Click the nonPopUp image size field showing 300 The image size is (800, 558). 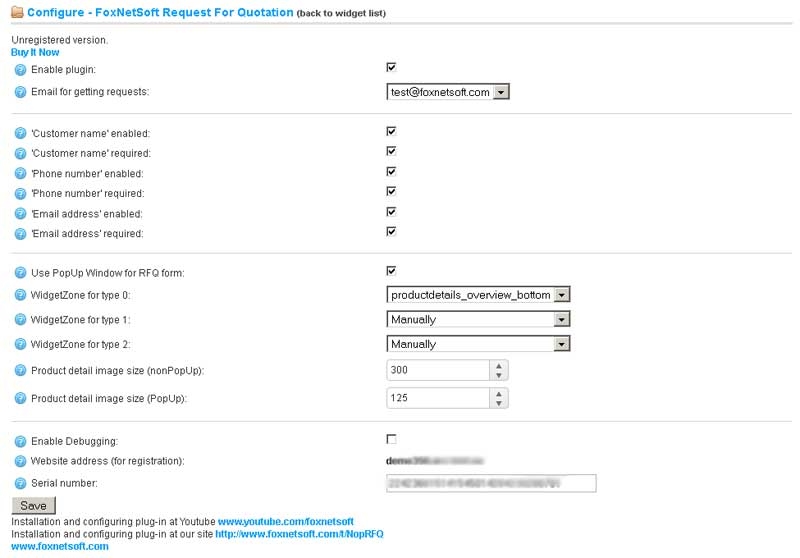pos(439,370)
